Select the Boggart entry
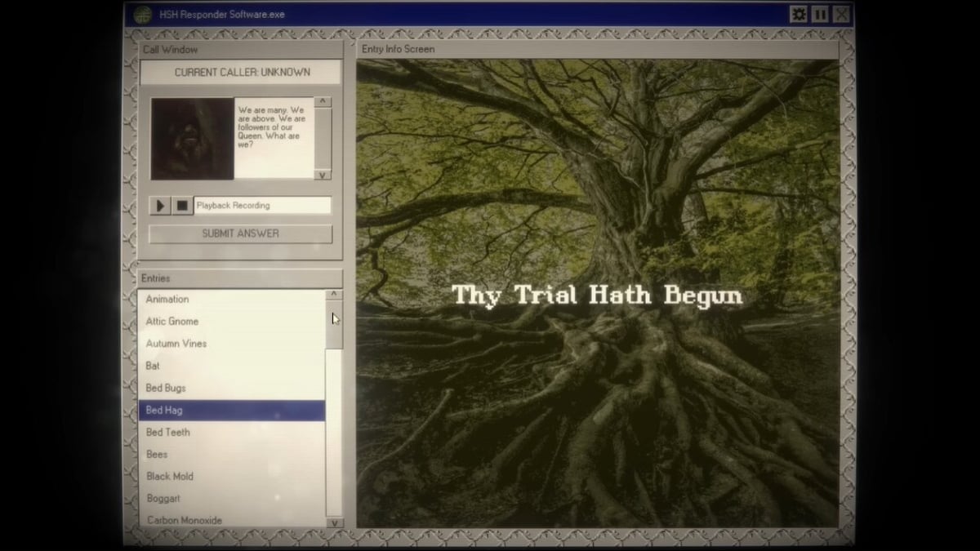The height and width of the screenshot is (551, 980). (232, 498)
